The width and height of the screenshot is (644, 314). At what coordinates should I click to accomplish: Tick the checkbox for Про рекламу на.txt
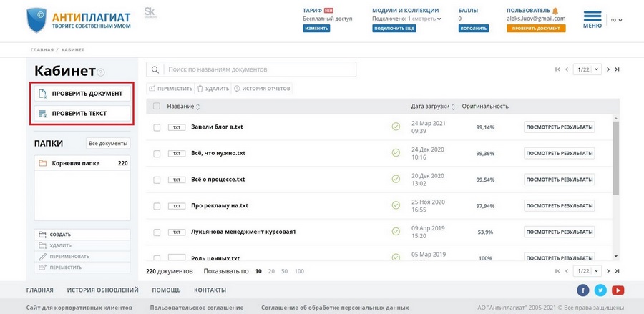pyautogui.click(x=157, y=206)
